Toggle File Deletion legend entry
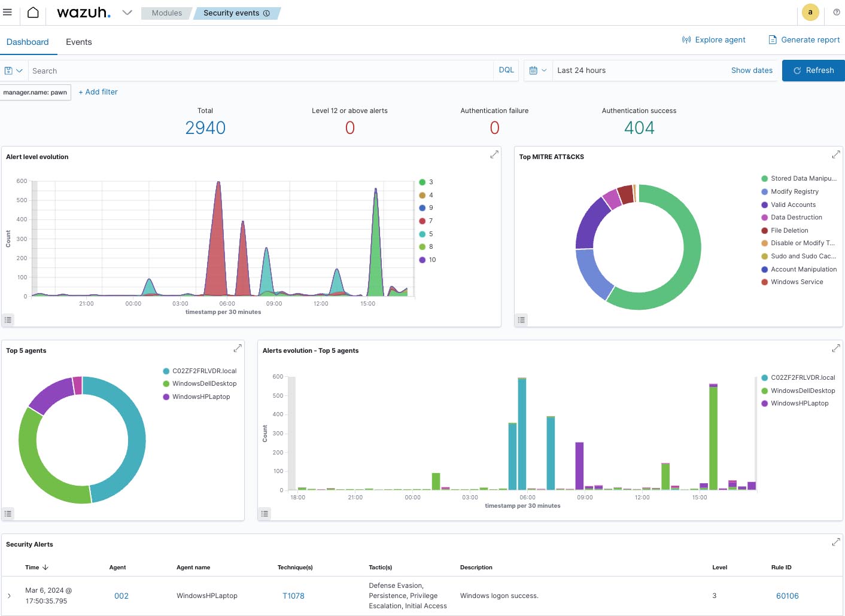845x616 pixels. [x=785, y=230]
